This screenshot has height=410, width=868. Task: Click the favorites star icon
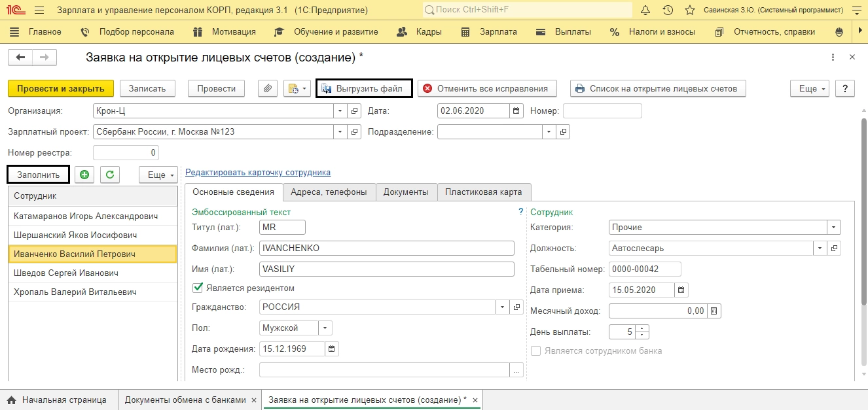[x=689, y=10]
